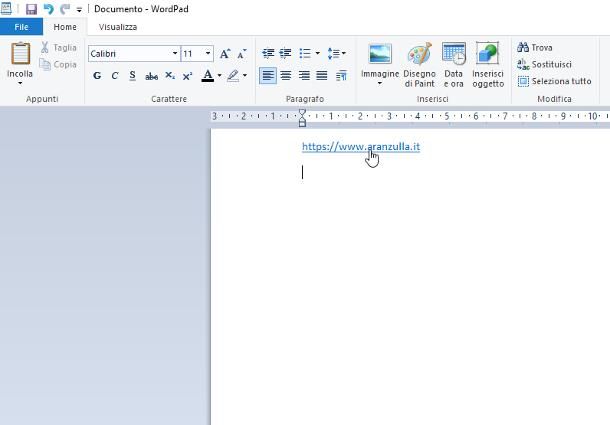Open the https://www.aranzulla.it hyperlink
Image resolution: width=610 pixels, height=425 pixels.
(361, 147)
